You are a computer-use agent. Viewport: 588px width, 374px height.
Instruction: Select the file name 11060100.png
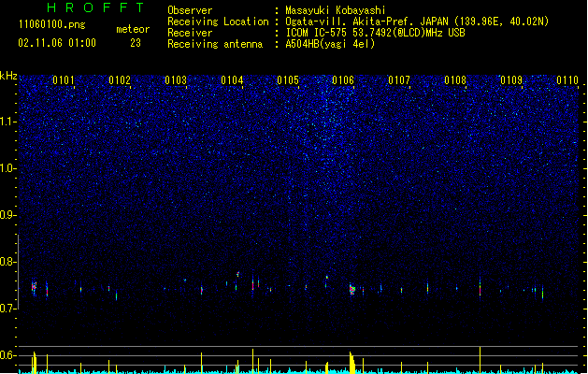tap(52, 24)
